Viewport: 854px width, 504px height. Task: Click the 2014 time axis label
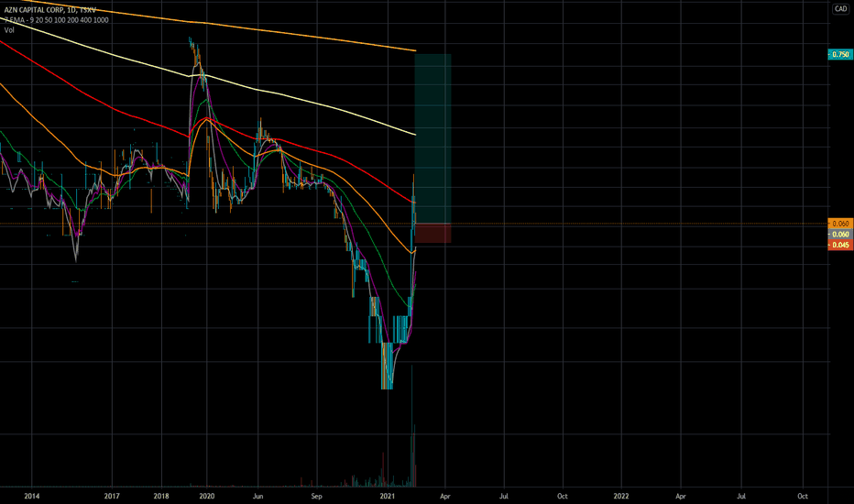(31, 496)
